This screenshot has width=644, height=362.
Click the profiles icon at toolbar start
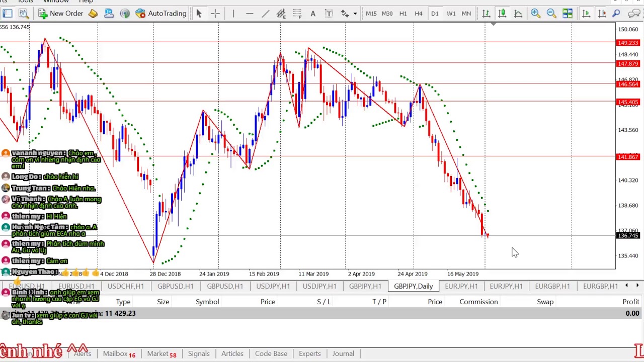(8, 14)
